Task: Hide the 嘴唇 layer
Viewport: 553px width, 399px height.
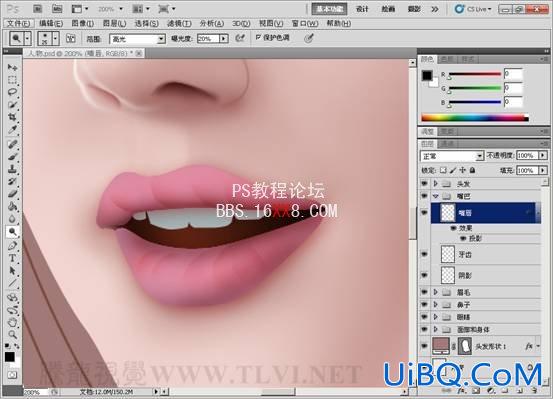Action: pos(424,212)
